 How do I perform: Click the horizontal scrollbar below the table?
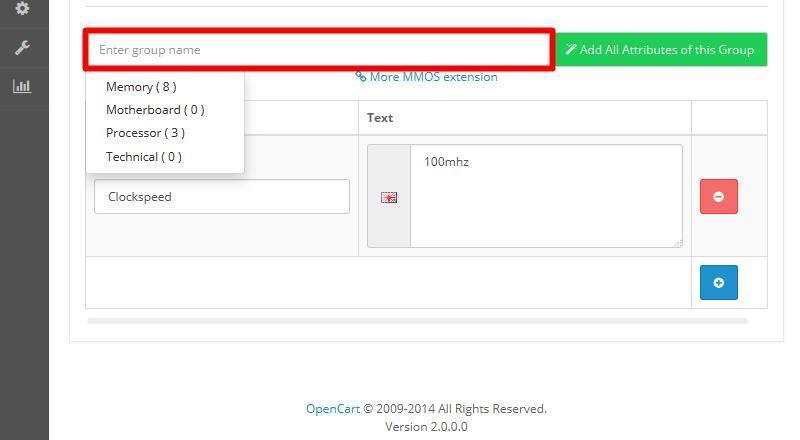coord(416,321)
